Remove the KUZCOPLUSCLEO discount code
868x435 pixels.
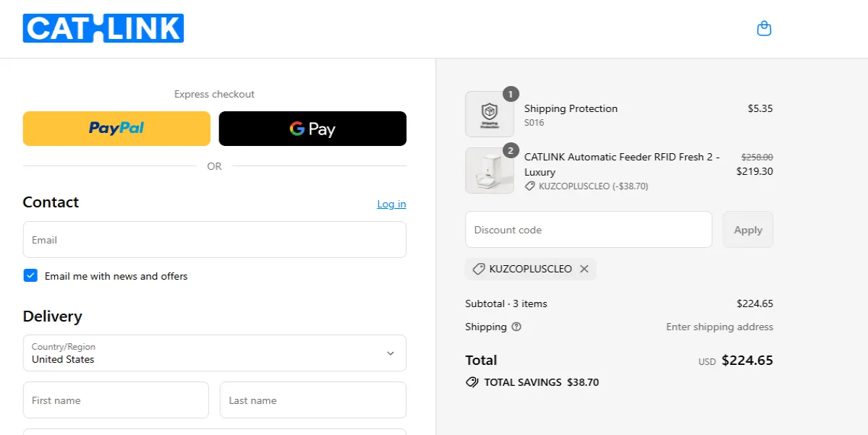(584, 268)
